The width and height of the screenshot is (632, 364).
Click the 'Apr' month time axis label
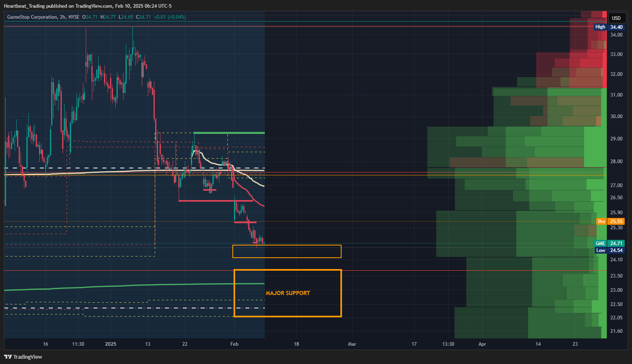[482, 344]
